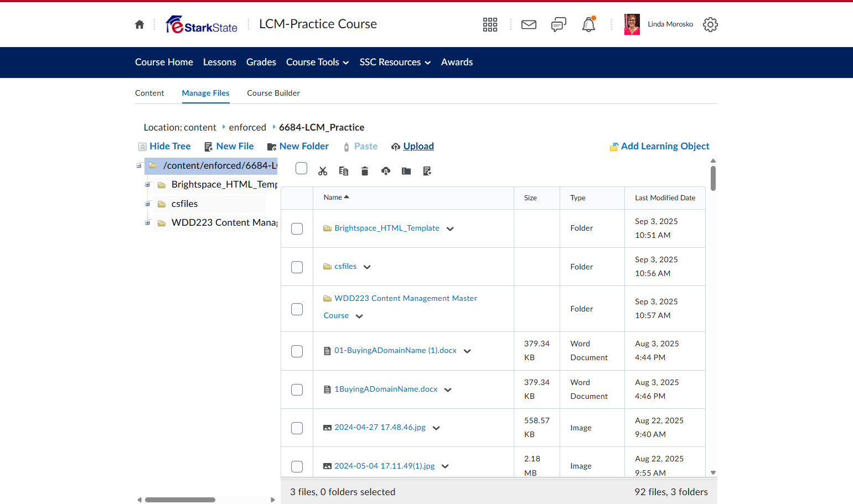Check the 2024-04-27 17.48.46.jpg checkbox
The height and width of the screenshot is (504, 853).
click(x=297, y=428)
